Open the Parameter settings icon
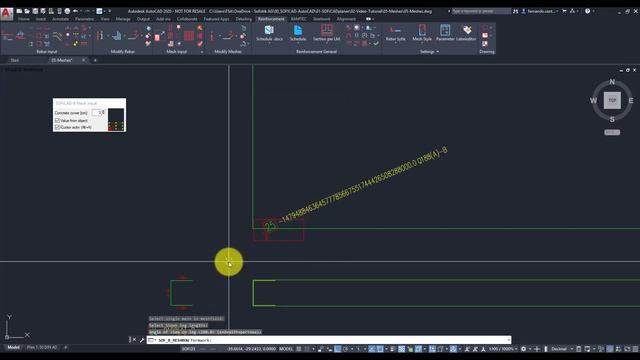Viewport: 640px width, 360px height. pos(445,30)
